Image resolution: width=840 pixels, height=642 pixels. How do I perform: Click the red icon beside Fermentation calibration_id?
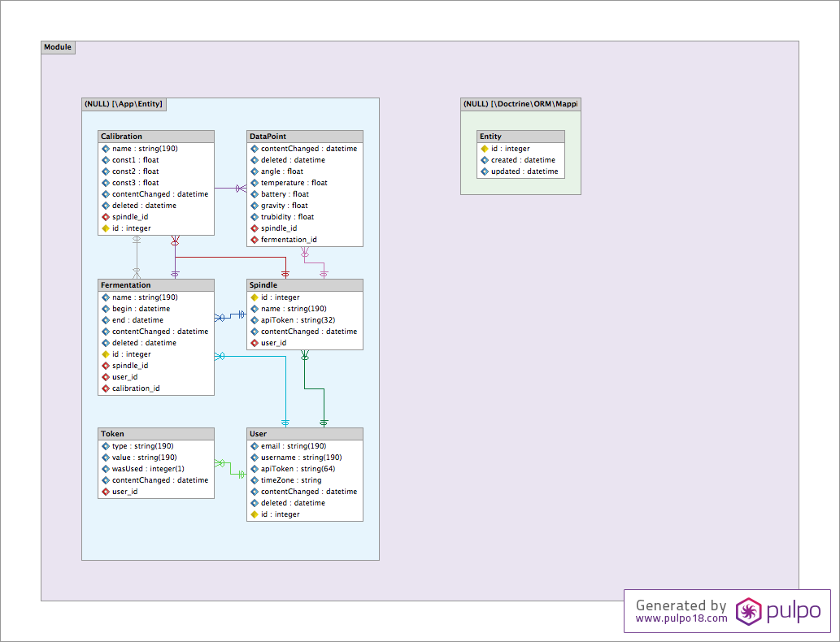click(105, 388)
